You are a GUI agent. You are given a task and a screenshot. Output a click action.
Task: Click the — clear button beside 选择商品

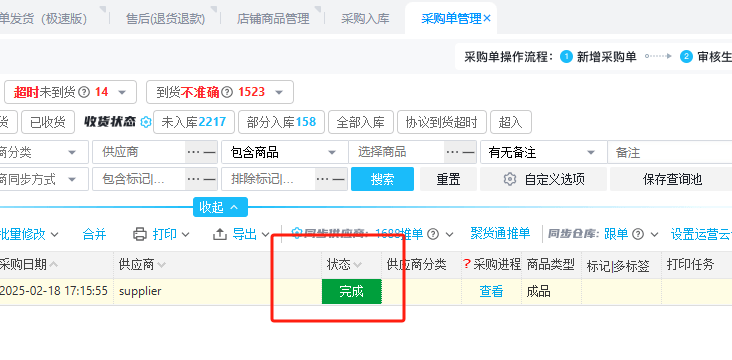coord(469,152)
